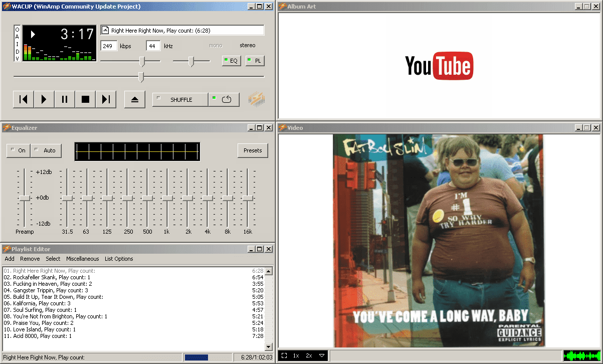Click the 3:17 time display
Image resolution: width=603 pixels, height=364 pixels.
point(77,34)
